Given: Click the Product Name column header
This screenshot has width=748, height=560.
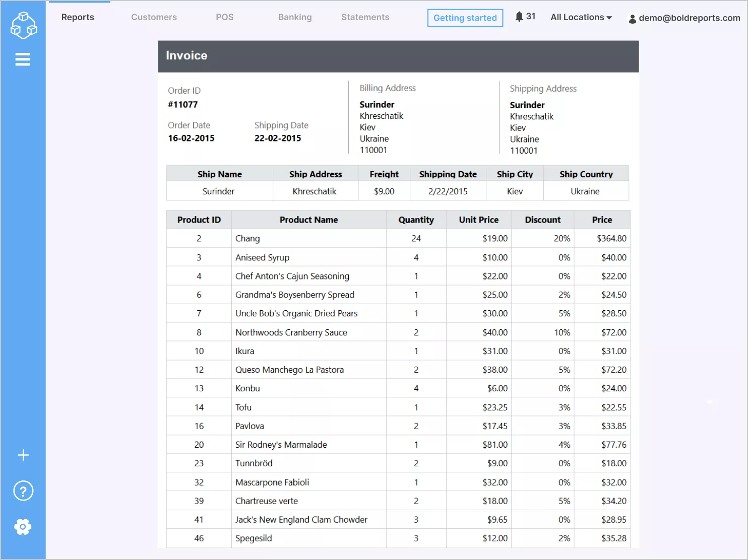Looking at the screenshot, I should (308, 220).
